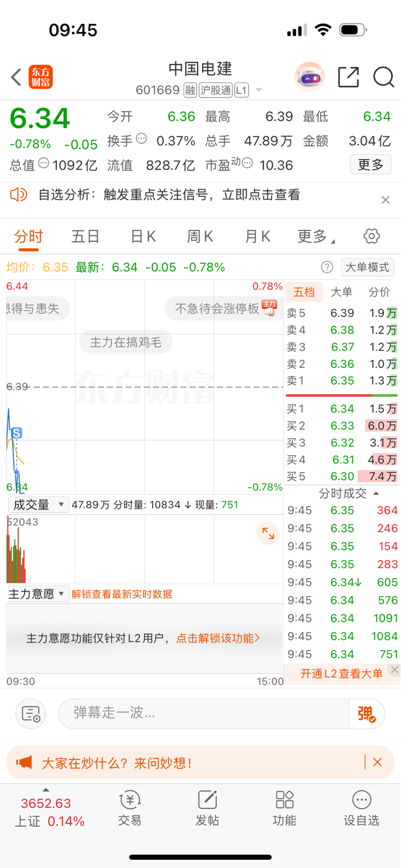Switch to the 五日 tab

click(86, 237)
